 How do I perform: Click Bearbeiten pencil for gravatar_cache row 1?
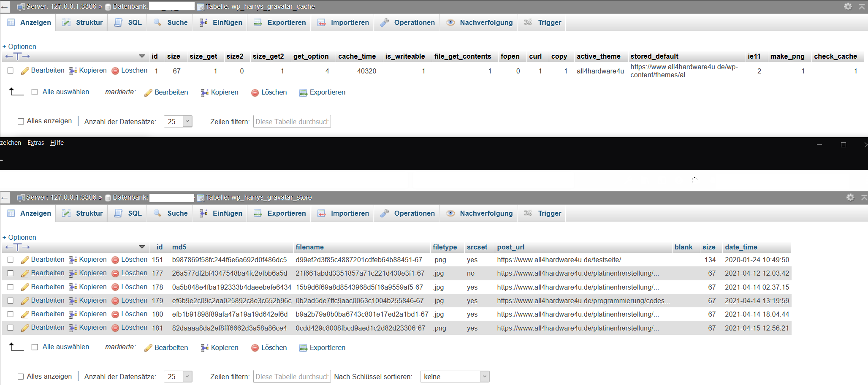point(25,70)
